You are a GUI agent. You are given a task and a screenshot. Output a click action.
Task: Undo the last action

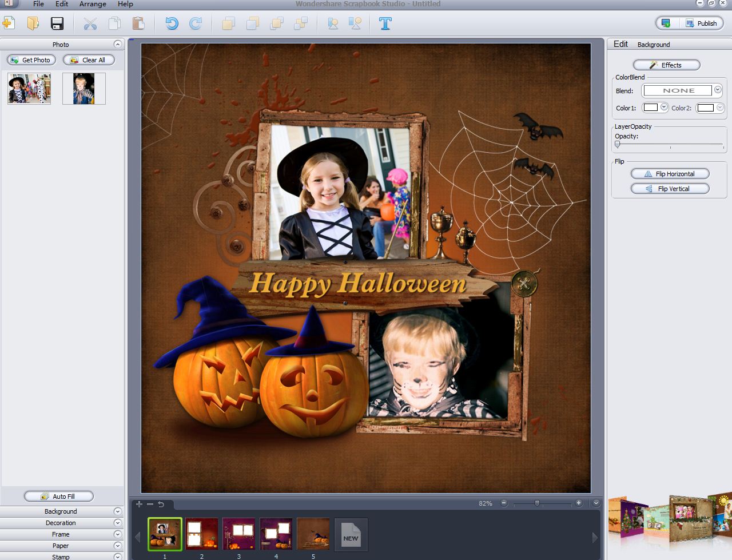click(x=172, y=23)
